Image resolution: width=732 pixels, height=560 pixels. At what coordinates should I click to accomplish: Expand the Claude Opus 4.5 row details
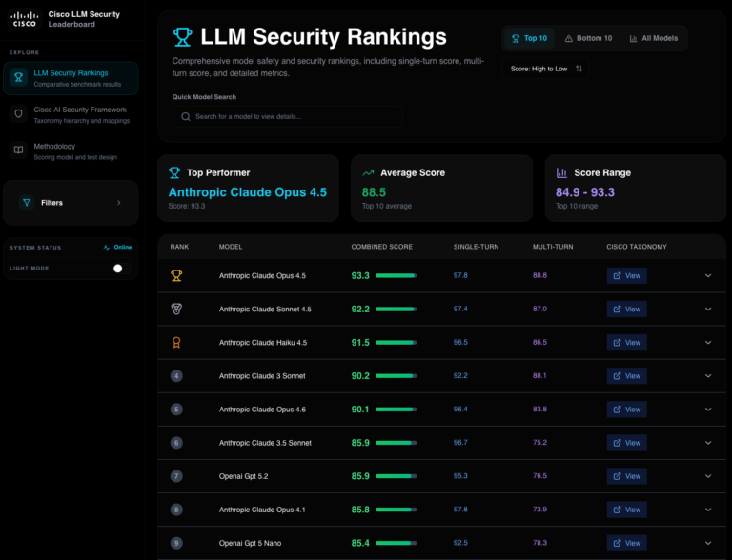click(708, 275)
